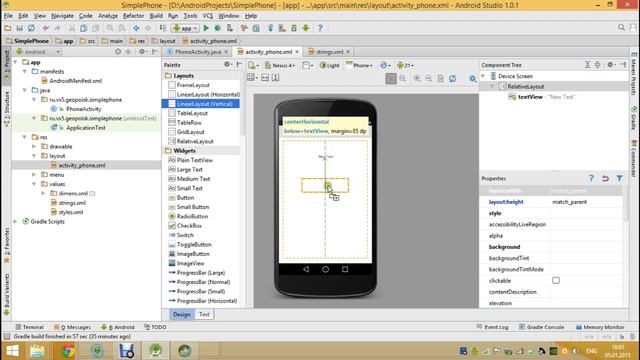Open the Windows Start button
Image resolution: width=640 pixels, height=360 pixels.
(12, 351)
